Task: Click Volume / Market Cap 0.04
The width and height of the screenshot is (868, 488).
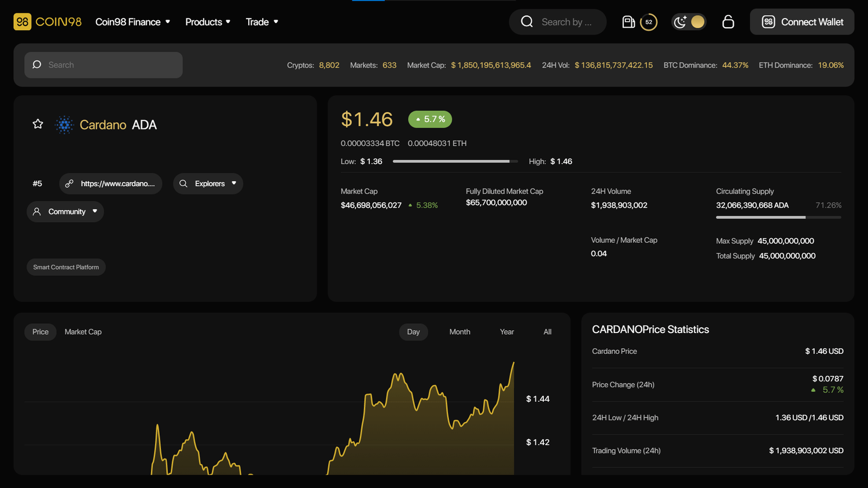Action: 599,254
